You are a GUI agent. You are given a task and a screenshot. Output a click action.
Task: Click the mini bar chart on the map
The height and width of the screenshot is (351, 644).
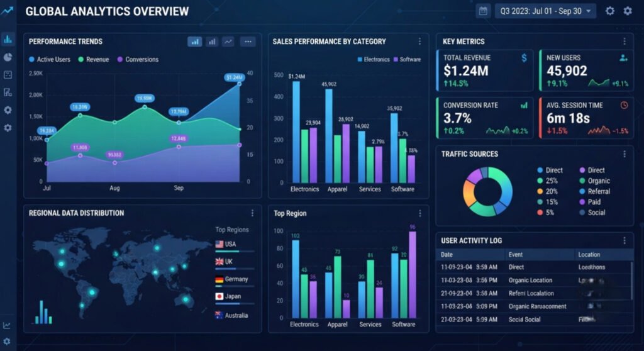[43, 312]
